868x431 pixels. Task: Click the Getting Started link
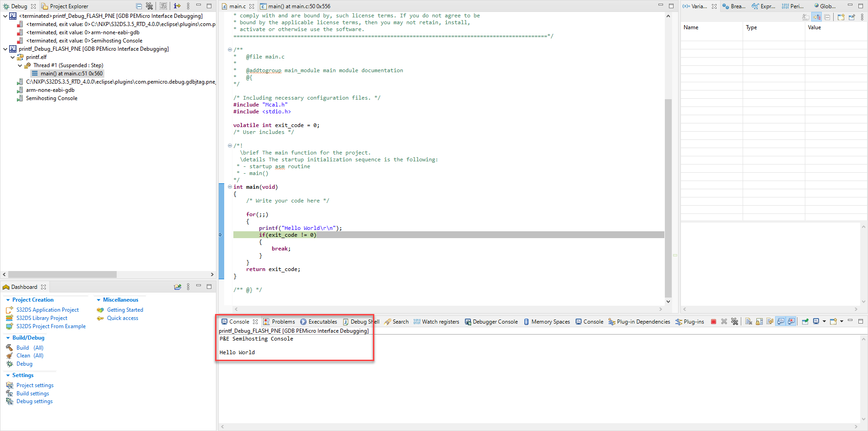coord(125,310)
